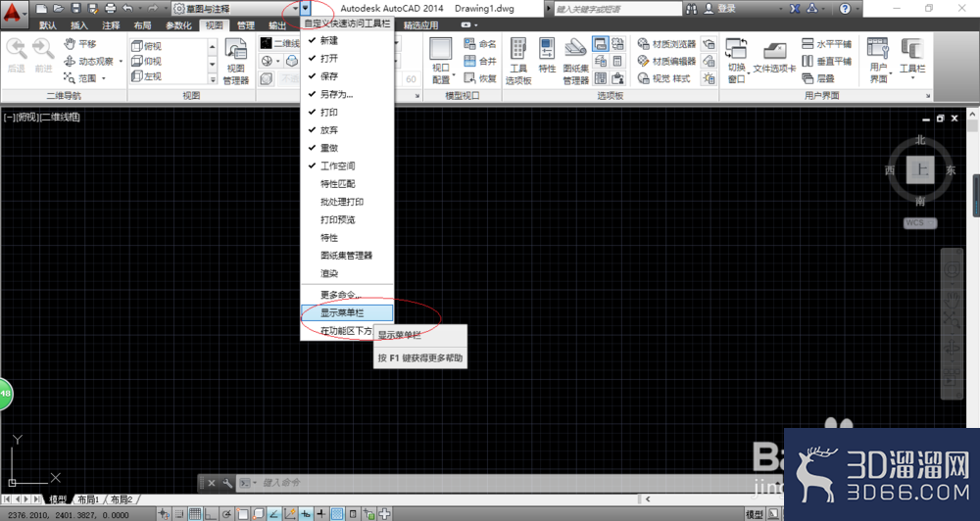The image size is (980, 521).
Task: Switch to the 插入 ribbon tab
Action: (x=78, y=25)
